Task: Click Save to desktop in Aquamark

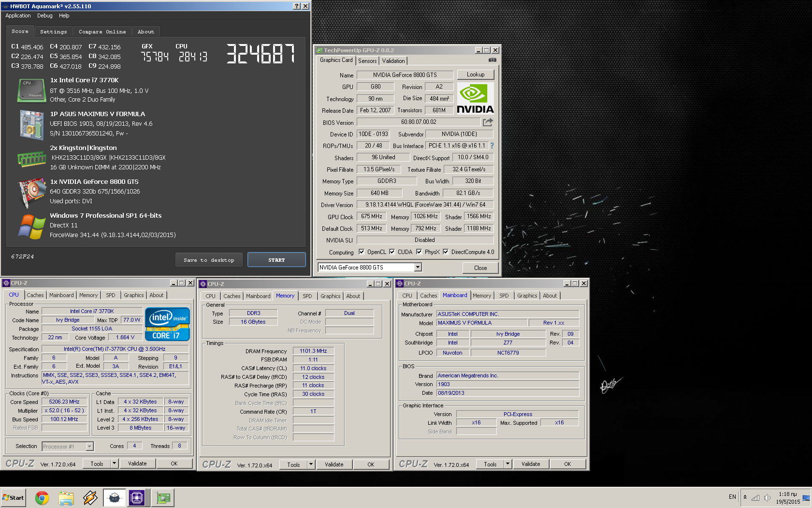Action: coord(209,260)
